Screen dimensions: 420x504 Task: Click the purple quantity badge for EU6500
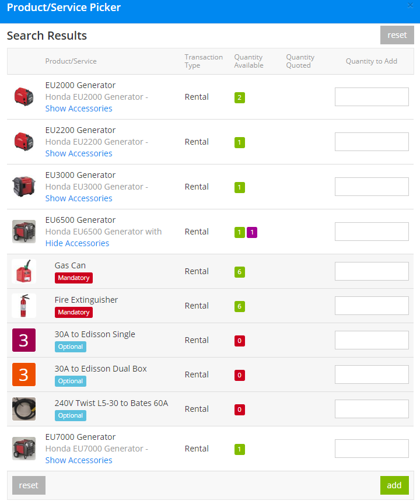pyautogui.click(x=252, y=232)
